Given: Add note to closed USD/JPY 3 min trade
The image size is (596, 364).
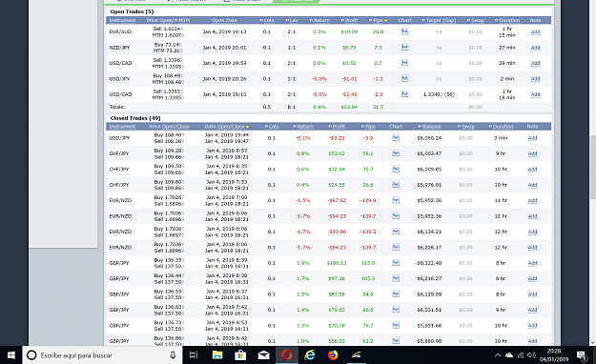Looking at the screenshot, I should [532, 138].
